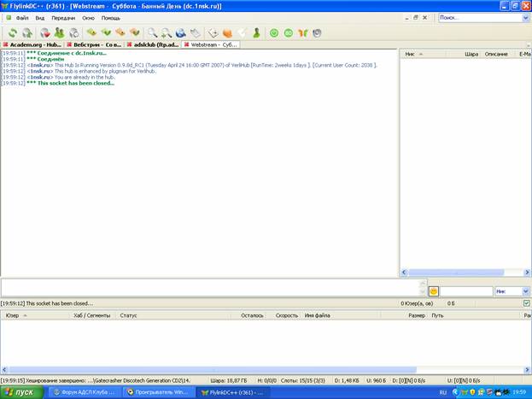The height and width of the screenshot is (399, 532).
Task: Switch to the adslclub hub tab
Action: tap(153, 44)
